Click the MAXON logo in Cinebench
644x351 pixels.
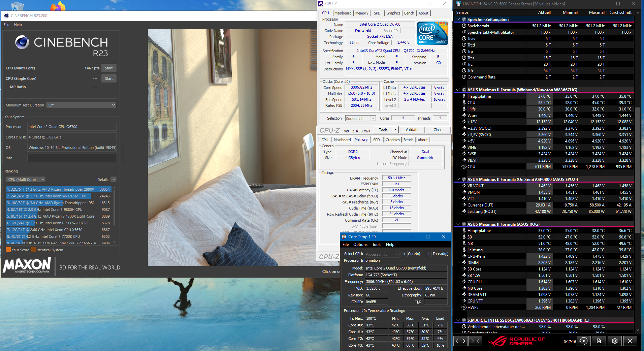(x=27, y=265)
